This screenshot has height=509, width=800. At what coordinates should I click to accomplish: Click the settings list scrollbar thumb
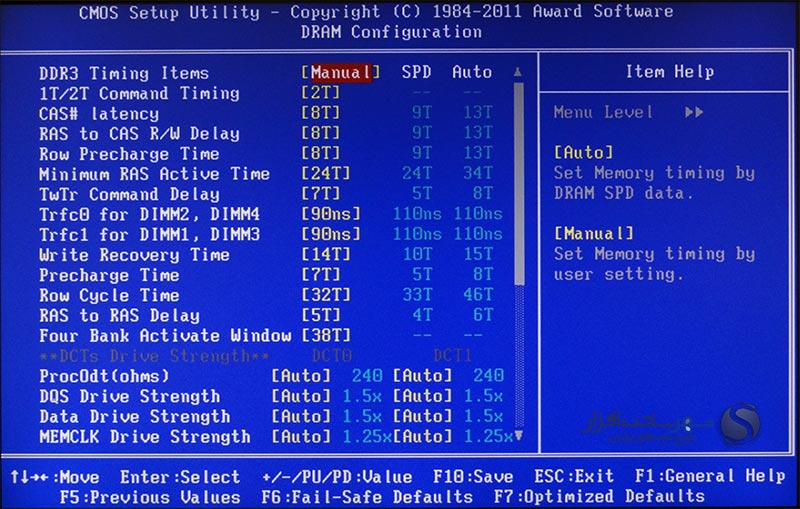tap(519, 184)
